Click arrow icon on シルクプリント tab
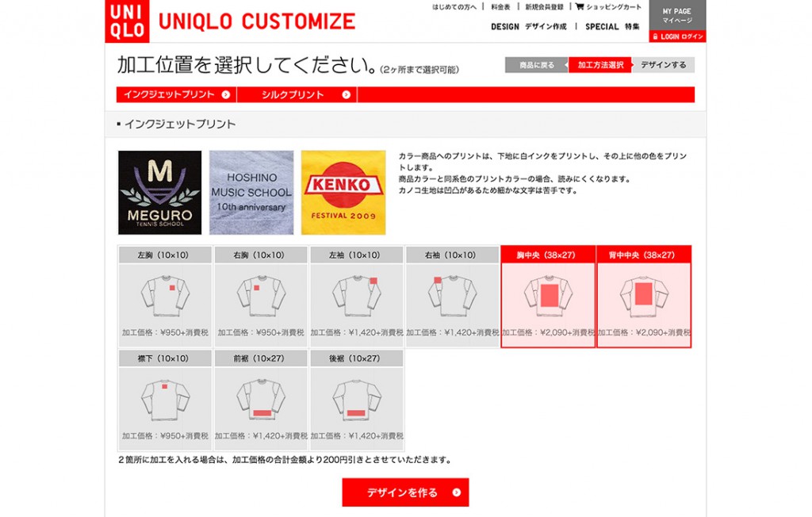The width and height of the screenshot is (812, 517). pyautogui.click(x=346, y=94)
